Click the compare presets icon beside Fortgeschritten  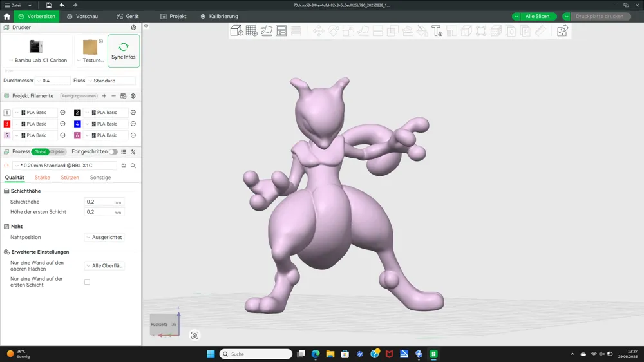coord(133,151)
